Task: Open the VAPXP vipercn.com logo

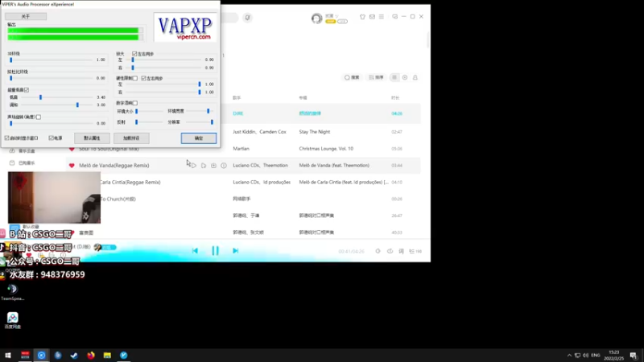Action: click(185, 27)
